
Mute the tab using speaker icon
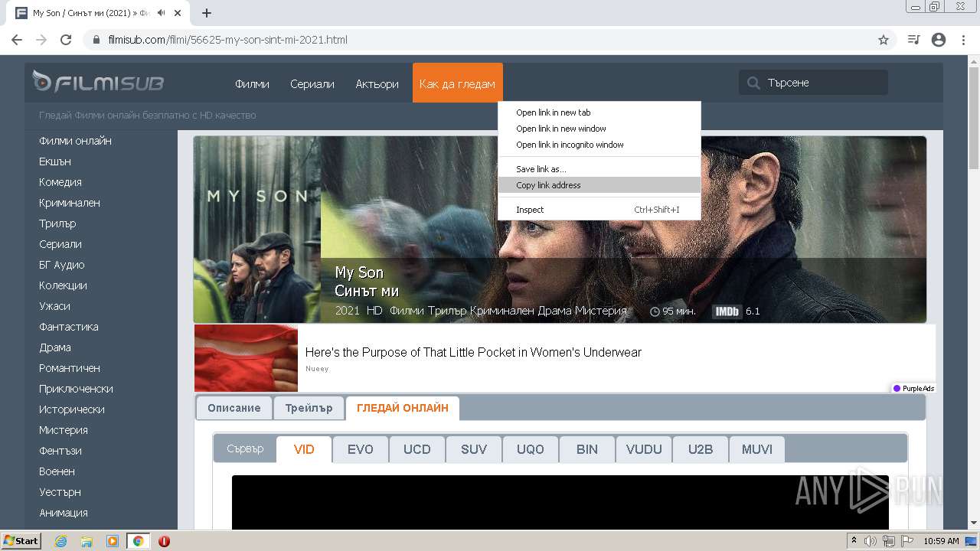162,13
